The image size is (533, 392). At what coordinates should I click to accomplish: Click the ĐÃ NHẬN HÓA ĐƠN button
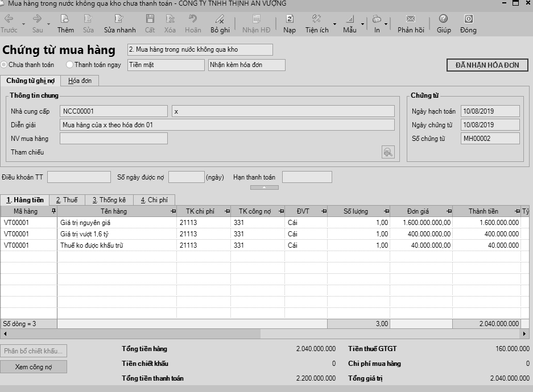tap(487, 65)
